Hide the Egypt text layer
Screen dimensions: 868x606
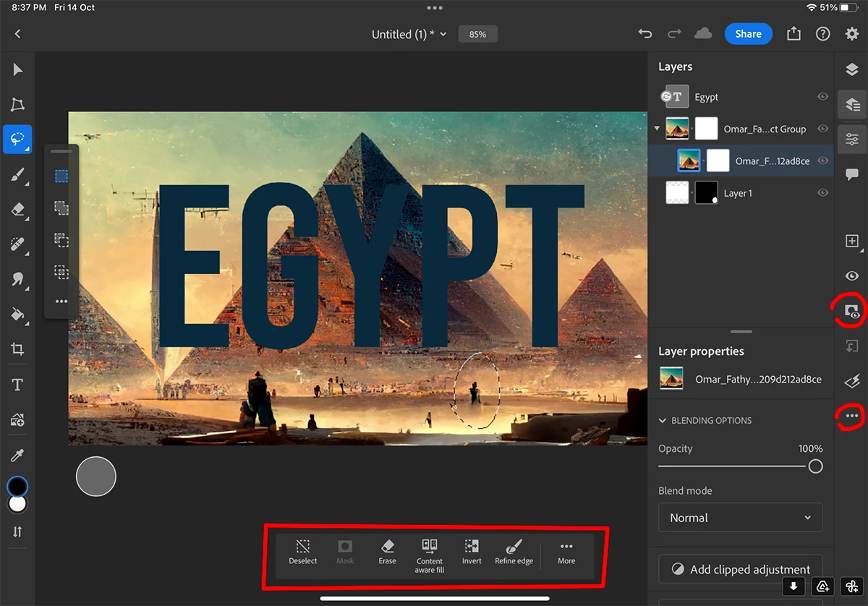coord(822,96)
